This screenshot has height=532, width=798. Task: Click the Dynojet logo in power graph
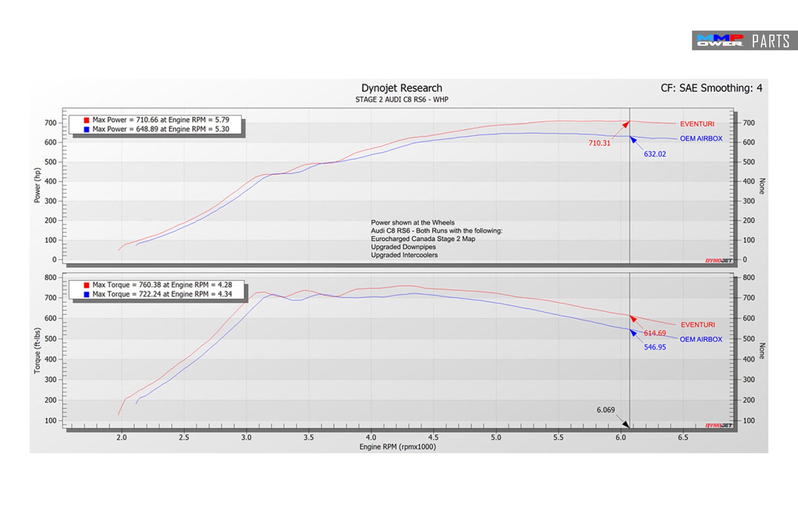click(x=719, y=261)
